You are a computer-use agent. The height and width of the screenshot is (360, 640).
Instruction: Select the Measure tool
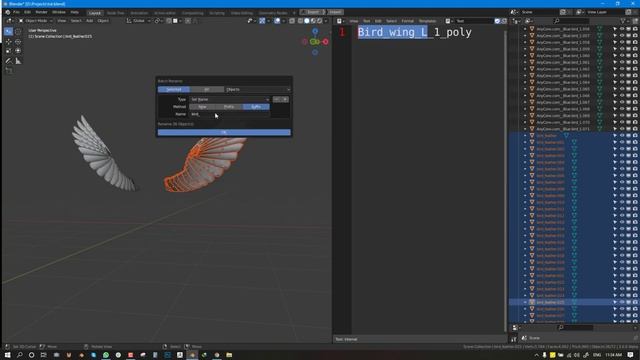tap(18, 61)
